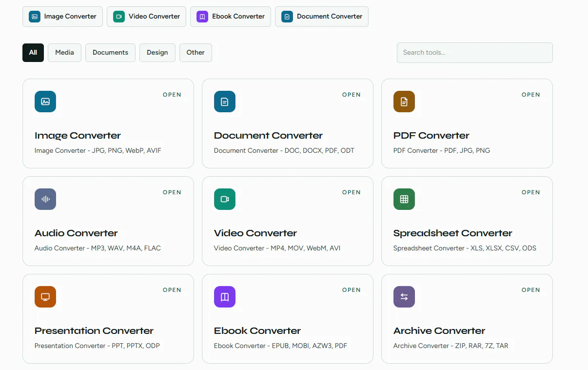
Task: Click the Document Converter card's file icon
Action: pyautogui.click(x=225, y=102)
